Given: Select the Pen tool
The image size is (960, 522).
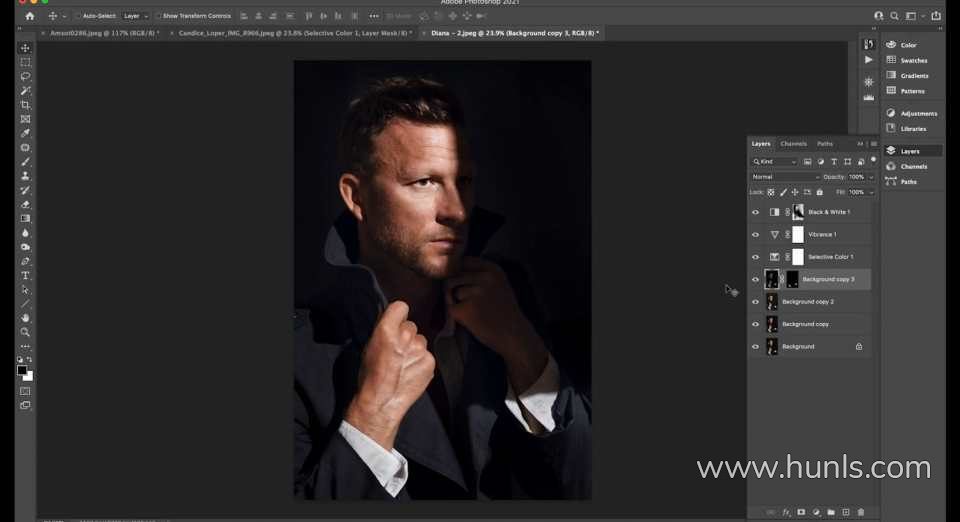Looking at the screenshot, I should (25, 261).
